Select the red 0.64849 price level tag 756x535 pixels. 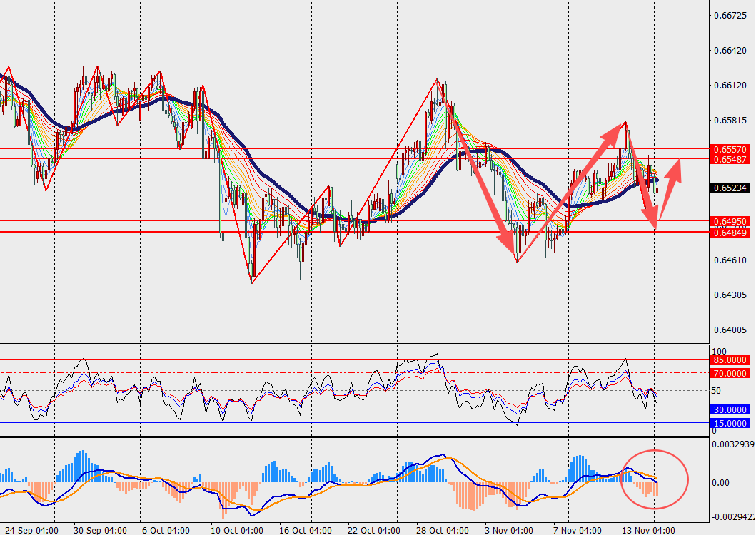[x=730, y=233]
